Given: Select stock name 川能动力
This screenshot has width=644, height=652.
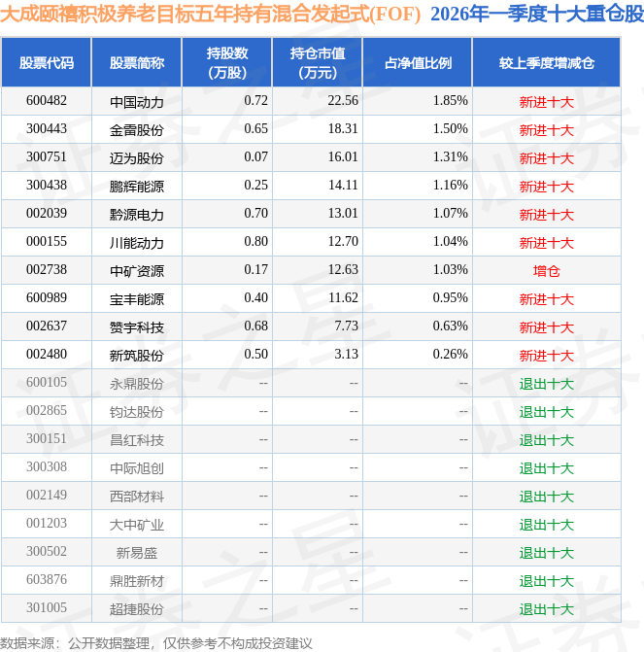Looking at the screenshot, I should [136, 243].
